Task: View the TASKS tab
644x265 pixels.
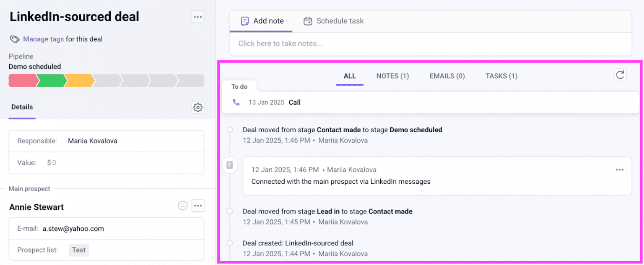Action: point(501,76)
